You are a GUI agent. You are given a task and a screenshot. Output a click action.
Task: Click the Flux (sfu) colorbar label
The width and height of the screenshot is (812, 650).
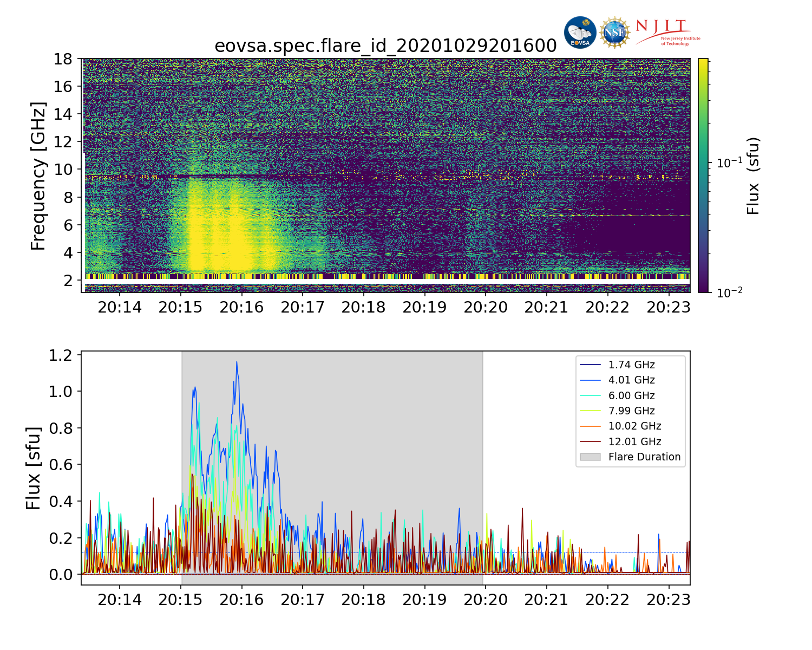click(x=753, y=175)
